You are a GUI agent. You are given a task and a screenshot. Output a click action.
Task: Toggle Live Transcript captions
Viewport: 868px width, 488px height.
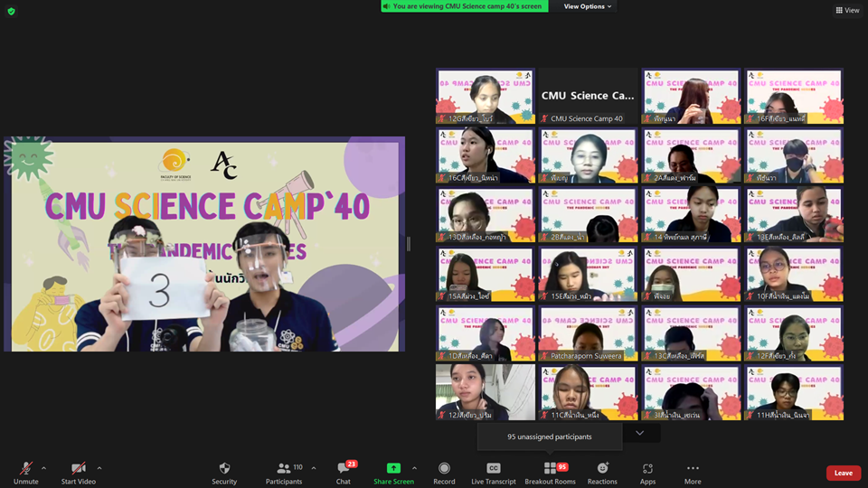[494, 472]
